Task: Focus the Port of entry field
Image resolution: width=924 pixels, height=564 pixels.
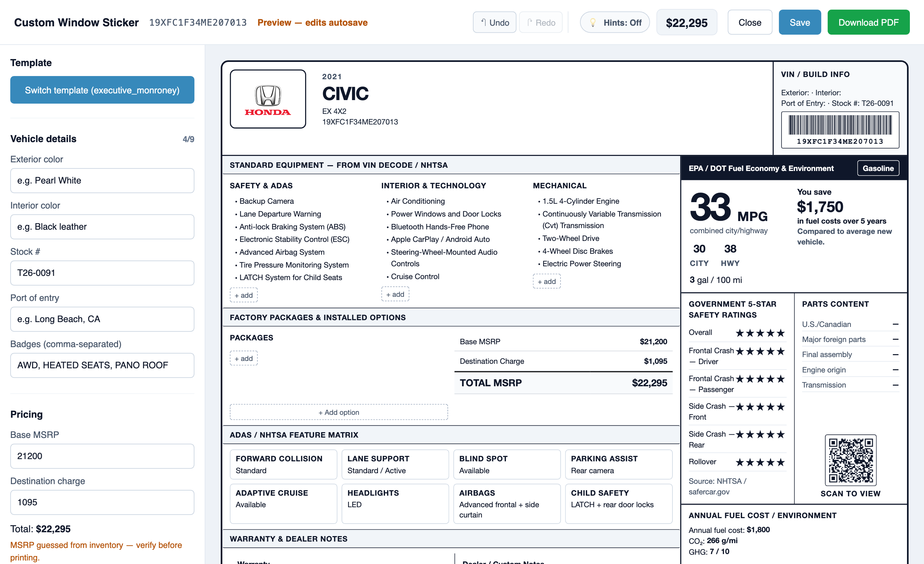Action: click(102, 319)
